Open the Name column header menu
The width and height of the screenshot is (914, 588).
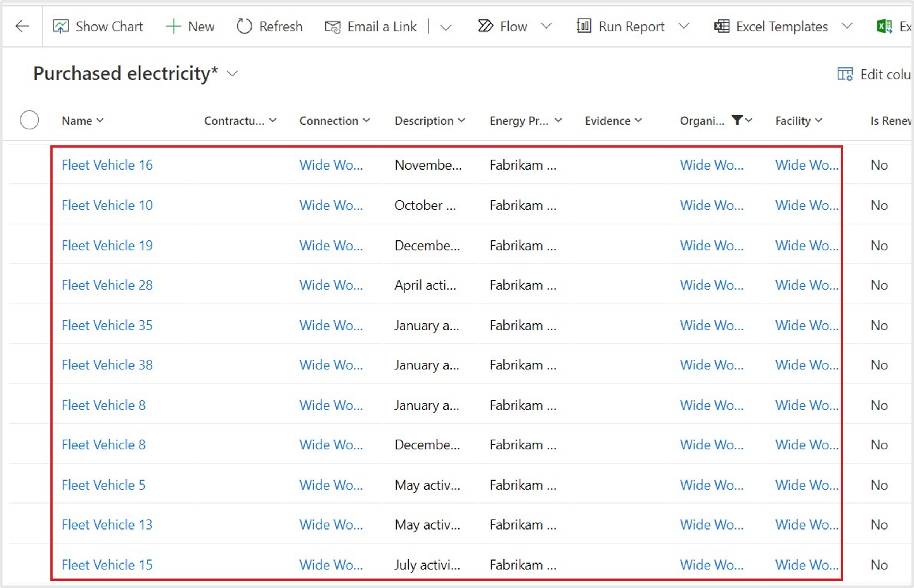[83, 121]
